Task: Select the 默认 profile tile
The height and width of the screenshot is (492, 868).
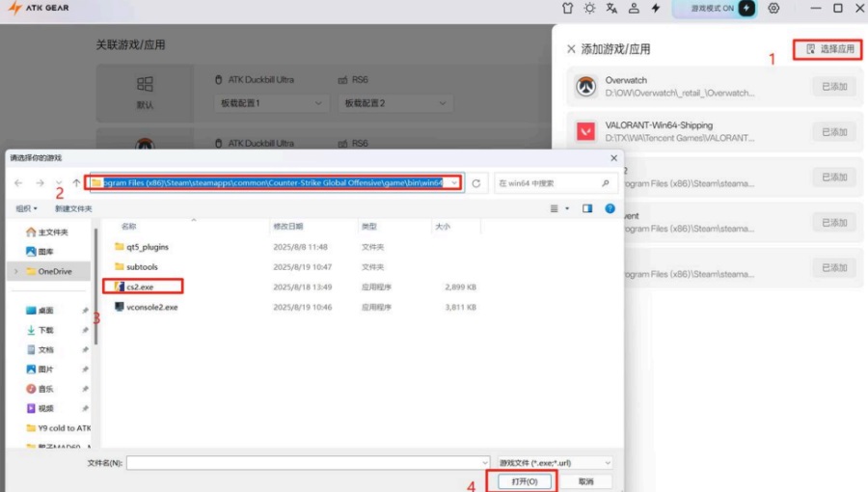Action: [145, 93]
